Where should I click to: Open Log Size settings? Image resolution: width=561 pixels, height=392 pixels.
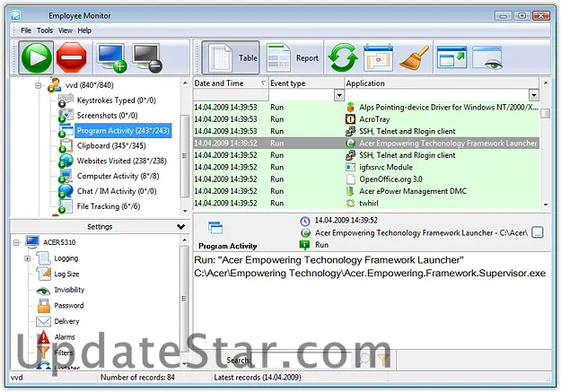click(x=66, y=274)
